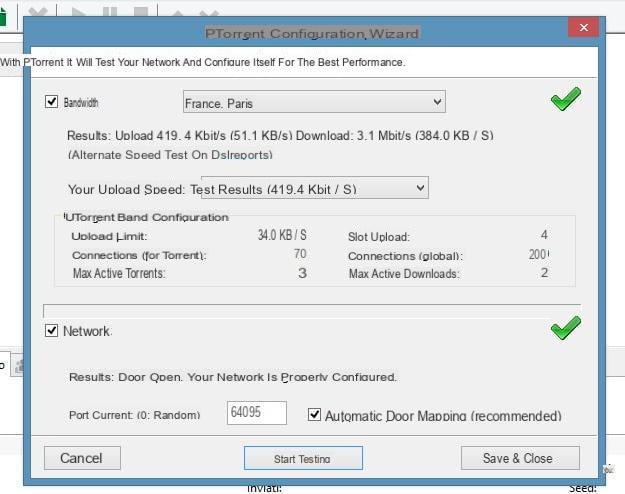Click the Network green checkmark icon

pyautogui.click(x=566, y=327)
